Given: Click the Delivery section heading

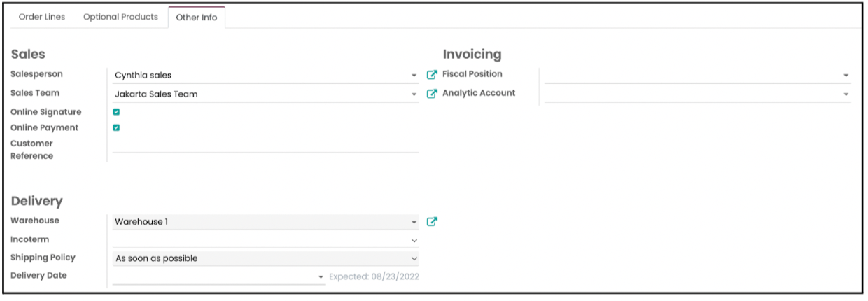Looking at the screenshot, I should pyautogui.click(x=37, y=201).
